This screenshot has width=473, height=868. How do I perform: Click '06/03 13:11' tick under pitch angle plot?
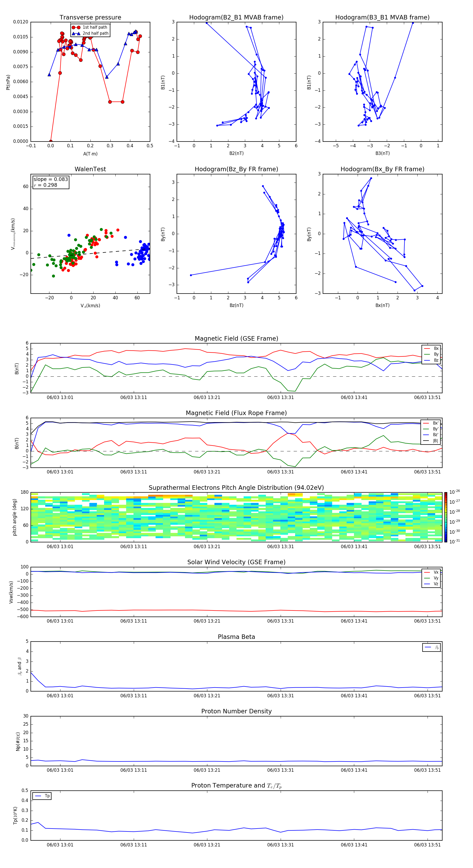click(x=134, y=547)
